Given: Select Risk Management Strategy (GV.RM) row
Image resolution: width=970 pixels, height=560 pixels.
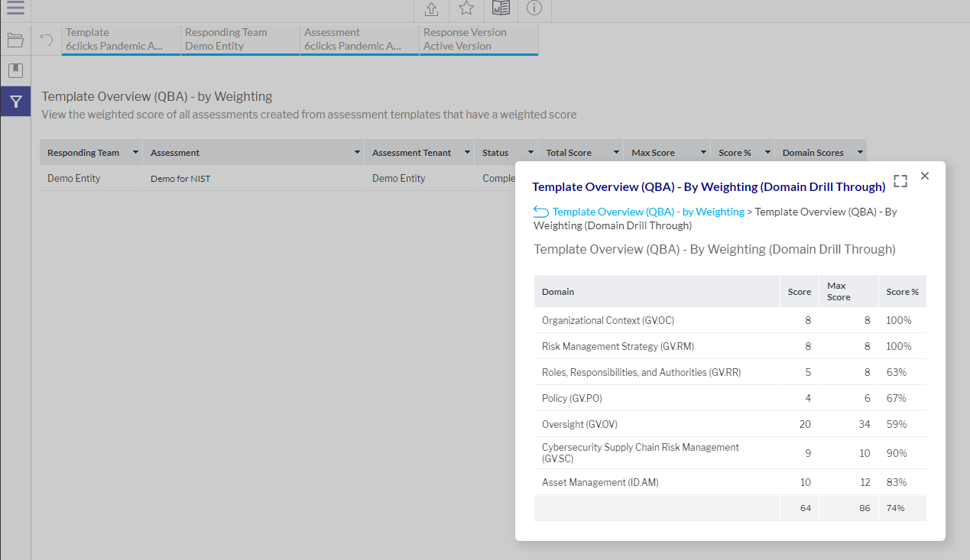Looking at the screenshot, I should tap(730, 346).
